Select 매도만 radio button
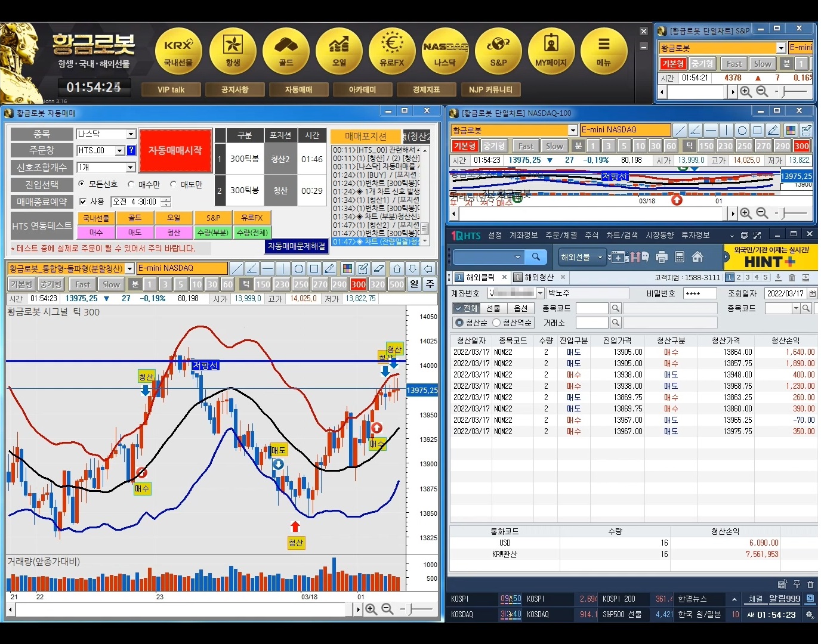821x644 pixels. tap(174, 184)
